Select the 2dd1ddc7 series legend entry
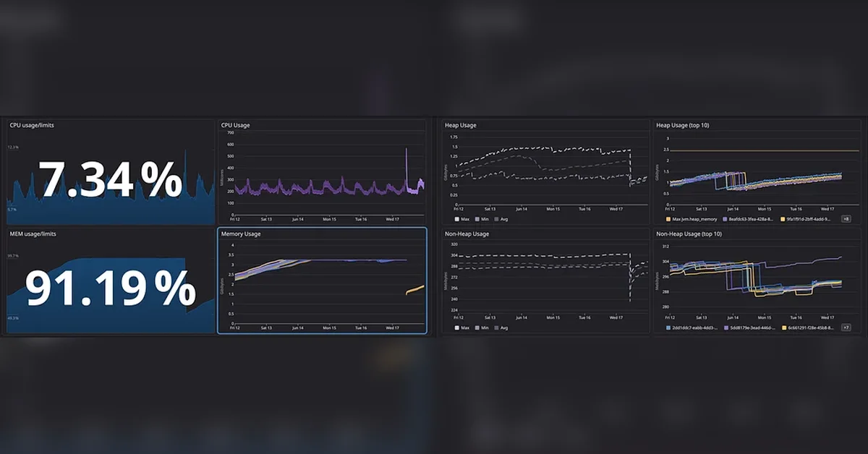Screen dimensions: 868x454 point(691,327)
